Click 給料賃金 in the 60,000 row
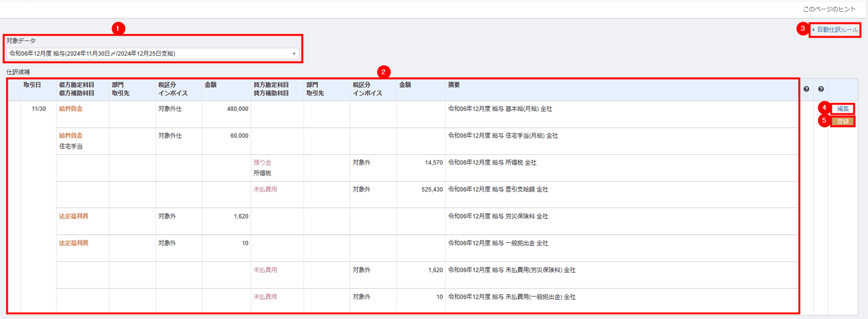This screenshot has height=319, width=868. click(x=71, y=136)
